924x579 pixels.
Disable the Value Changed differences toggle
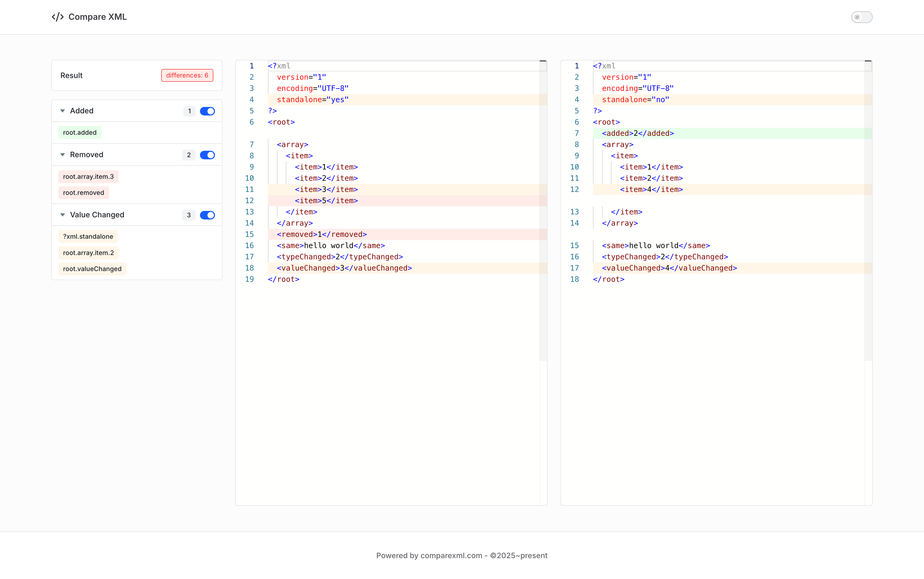[x=207, y=215]
